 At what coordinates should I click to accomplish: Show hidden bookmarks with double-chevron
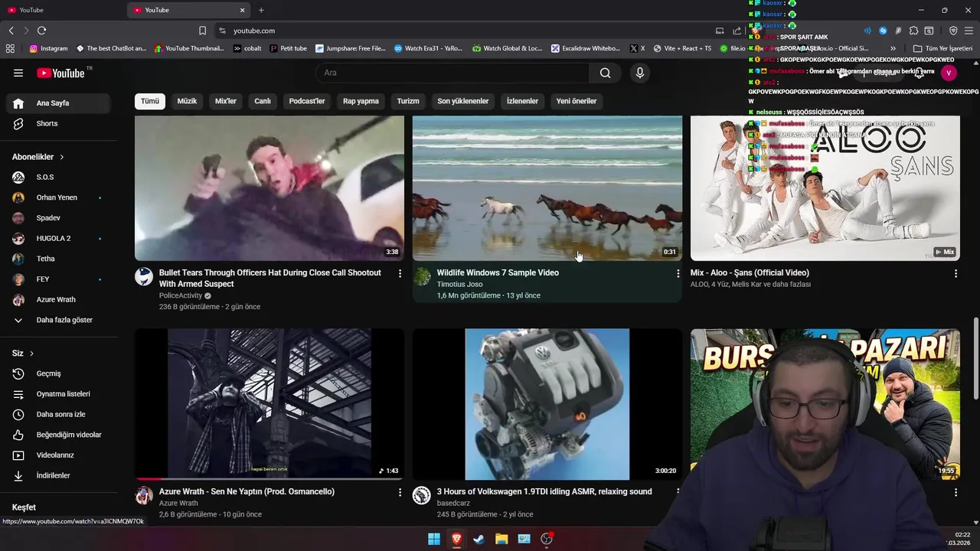[x=893, y=48]
